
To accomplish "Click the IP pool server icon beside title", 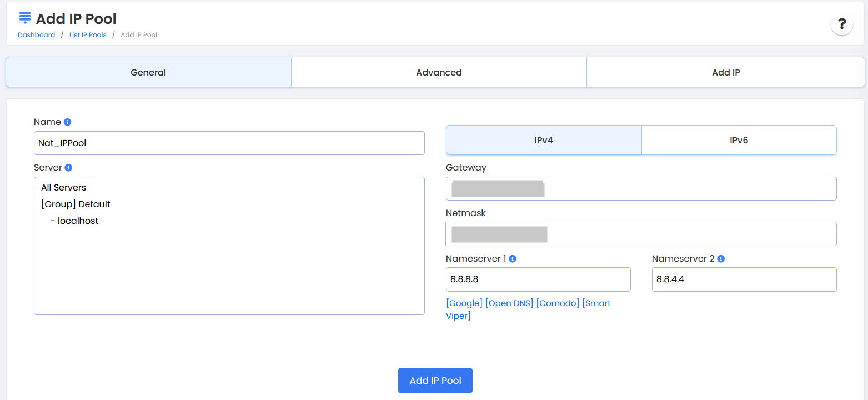I will [x=25, y=18].
